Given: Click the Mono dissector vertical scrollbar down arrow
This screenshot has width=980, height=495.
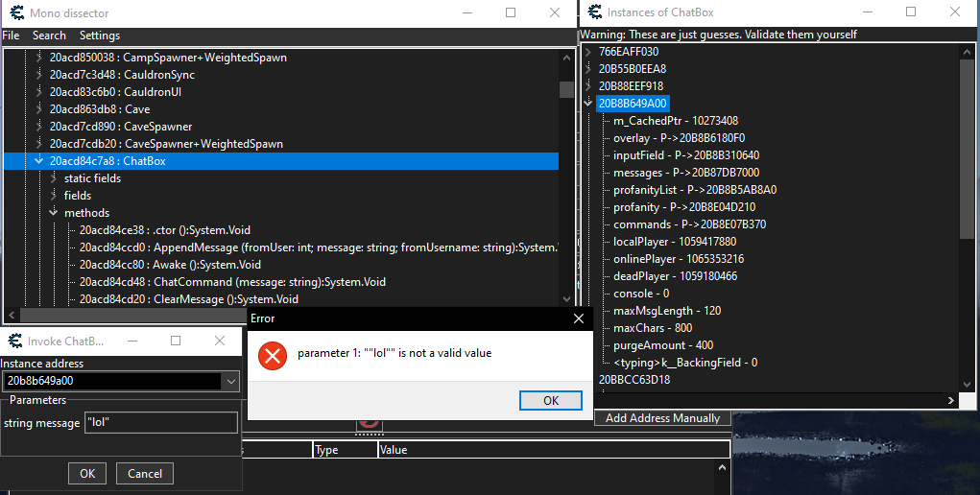Looking at the screenshot, I should (x=567, y=298).
